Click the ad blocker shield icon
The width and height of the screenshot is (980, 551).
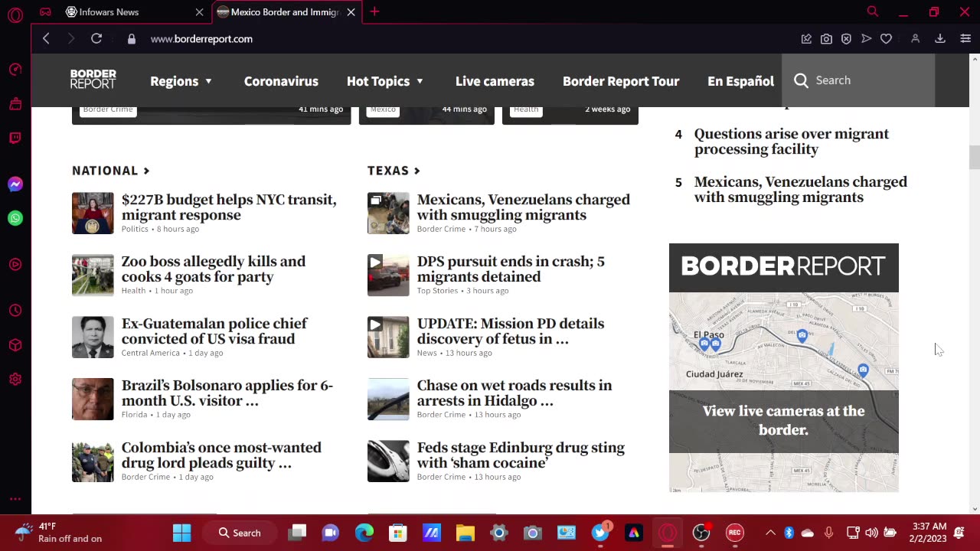pos(846,38)
